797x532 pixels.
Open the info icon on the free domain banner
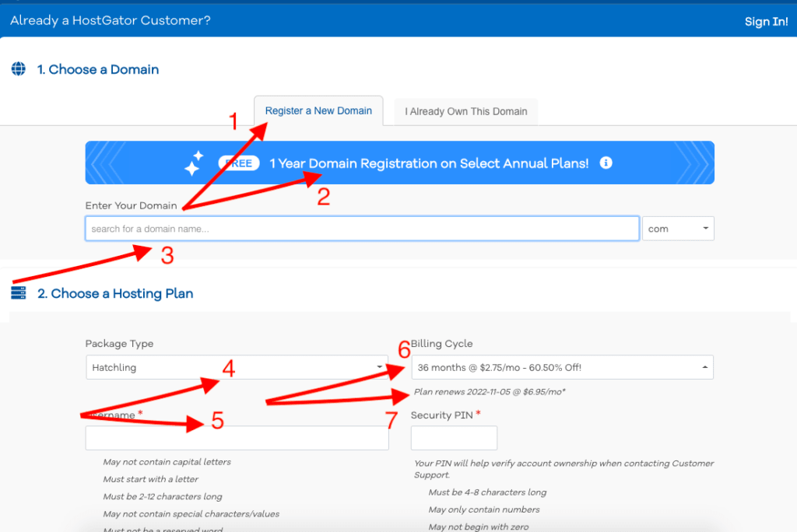click(x=606, y=163)
